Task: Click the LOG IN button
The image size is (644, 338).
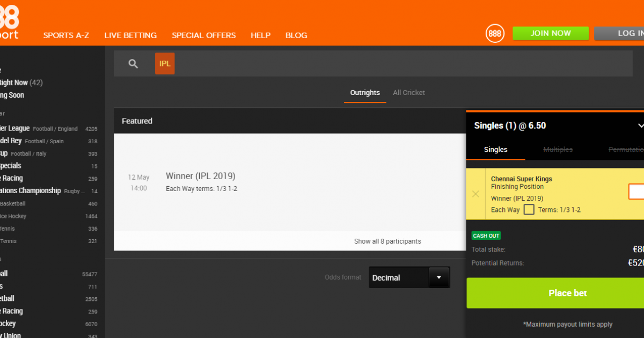Action: tap(619, 33)
